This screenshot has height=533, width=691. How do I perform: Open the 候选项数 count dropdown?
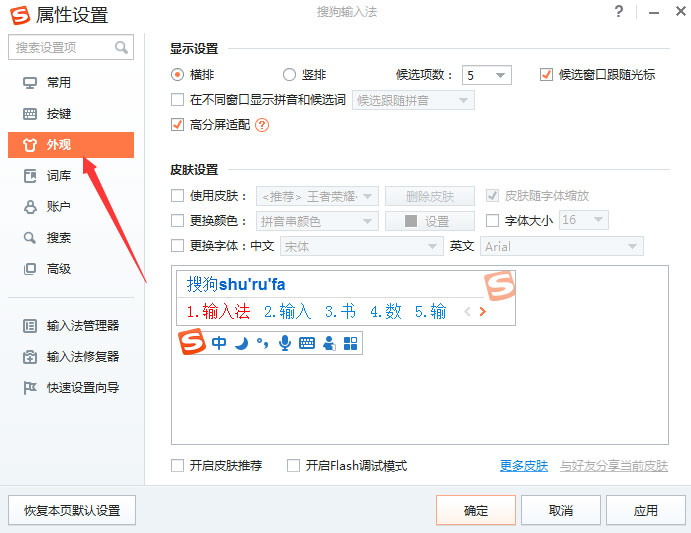[487, 75]
